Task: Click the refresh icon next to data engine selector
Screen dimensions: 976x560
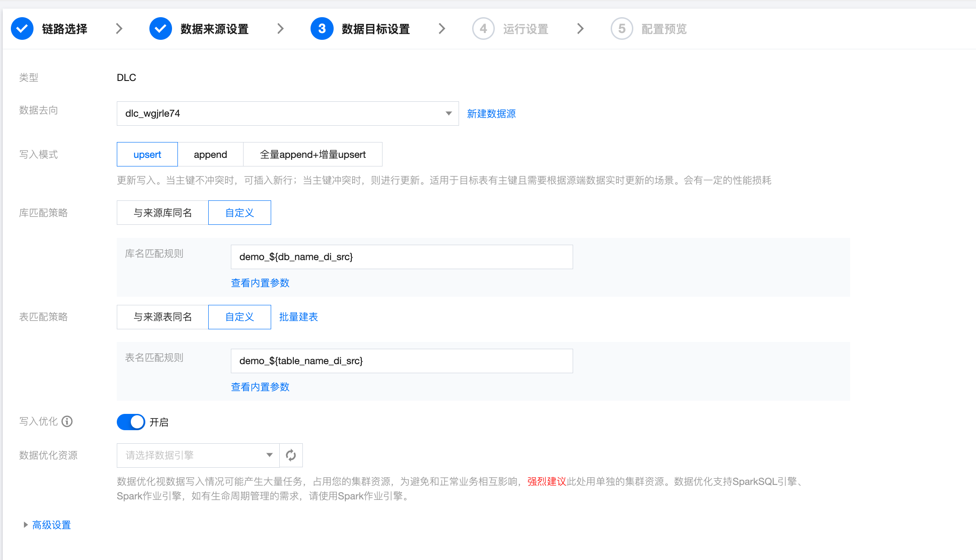Action: (x=291, y=455)
